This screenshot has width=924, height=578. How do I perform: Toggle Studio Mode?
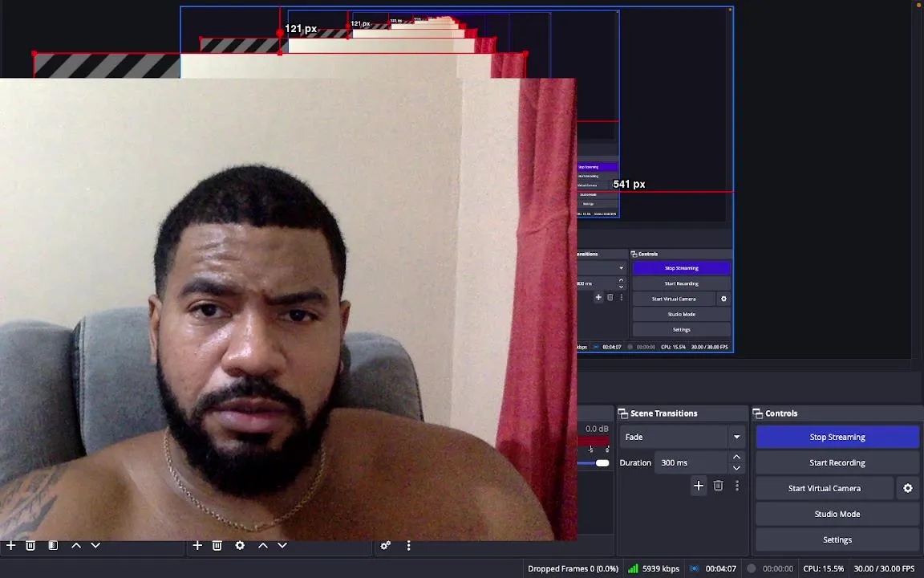tap(837, 515)
